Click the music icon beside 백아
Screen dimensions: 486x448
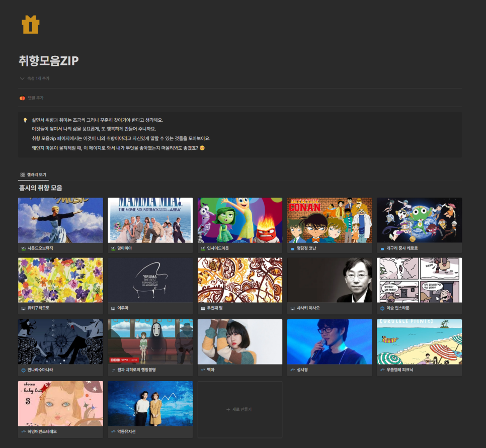click(x=203, y=370)
